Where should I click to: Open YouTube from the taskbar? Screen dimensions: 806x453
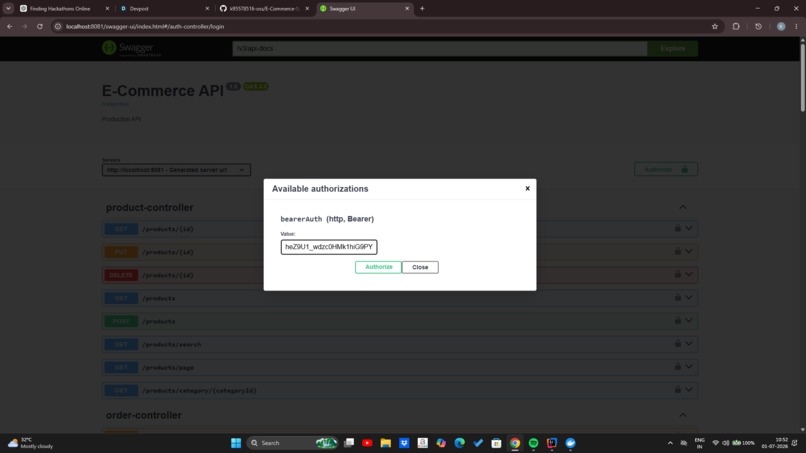[367, 443]
